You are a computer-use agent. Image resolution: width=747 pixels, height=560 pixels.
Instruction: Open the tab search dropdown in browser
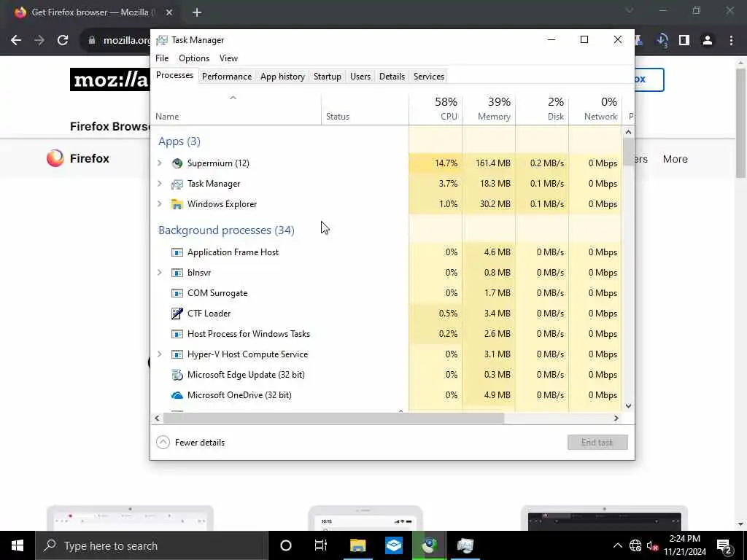tap(630, 10)
